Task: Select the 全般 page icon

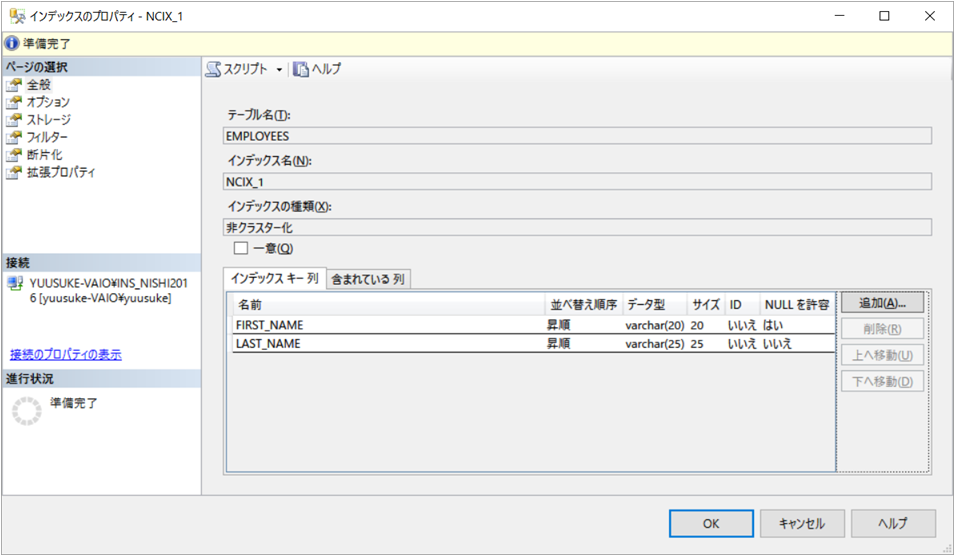Action: pos(14,85)
